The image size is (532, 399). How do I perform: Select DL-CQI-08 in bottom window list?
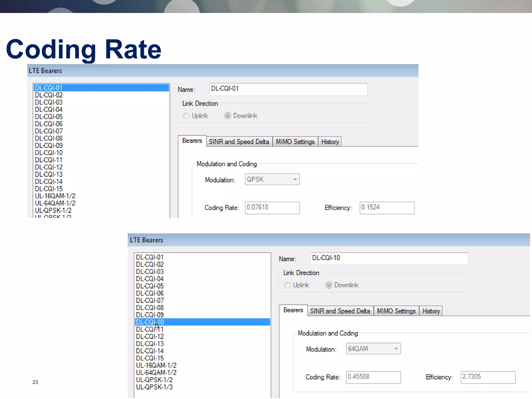pyautogui.click(x=203, y=308)
